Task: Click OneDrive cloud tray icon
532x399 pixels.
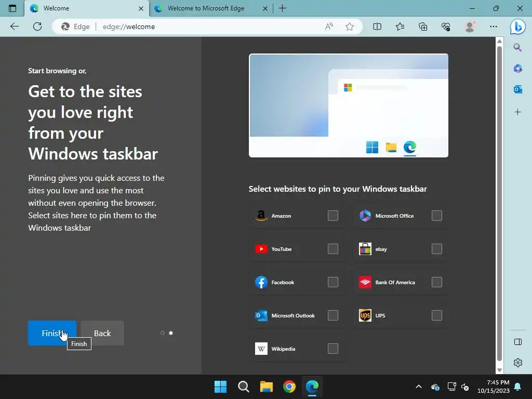Action: 435,387
